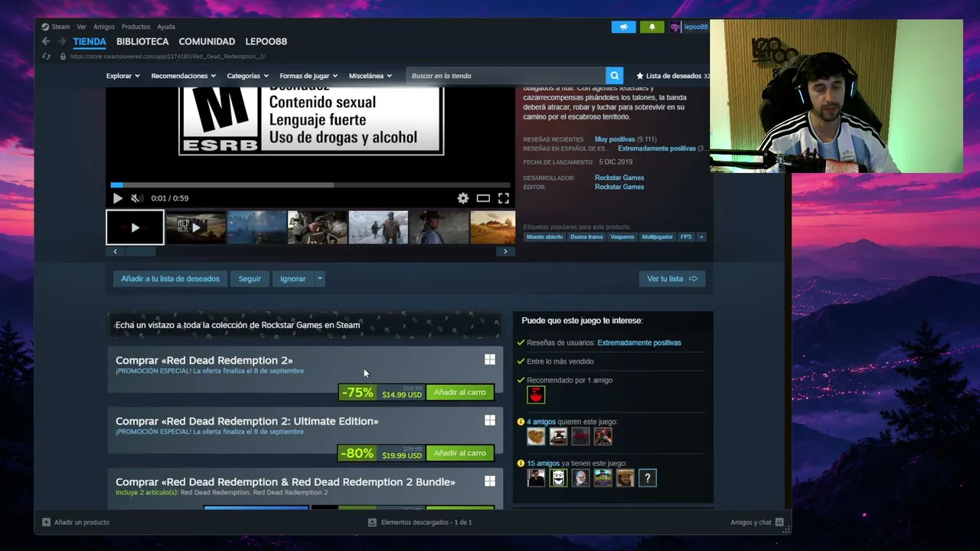Open the notifications bell

point(652,27)
